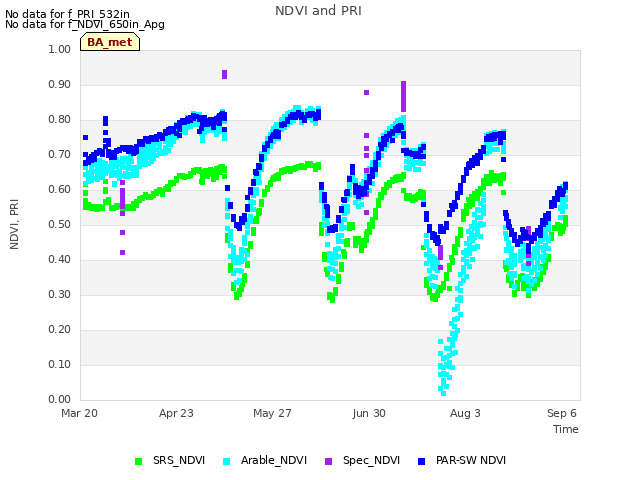Click the Mar 20 x-axis tick label
Screen dimensions: 640x480
pyautogui.click(x=80, y=413)
